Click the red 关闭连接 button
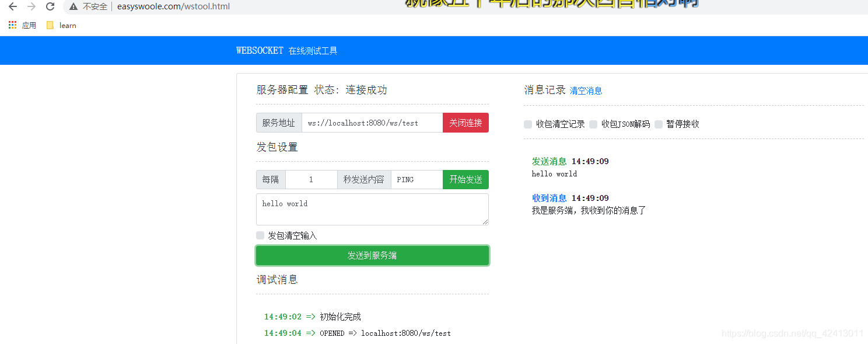The image size is (868, 344). [x=466, y=123]
